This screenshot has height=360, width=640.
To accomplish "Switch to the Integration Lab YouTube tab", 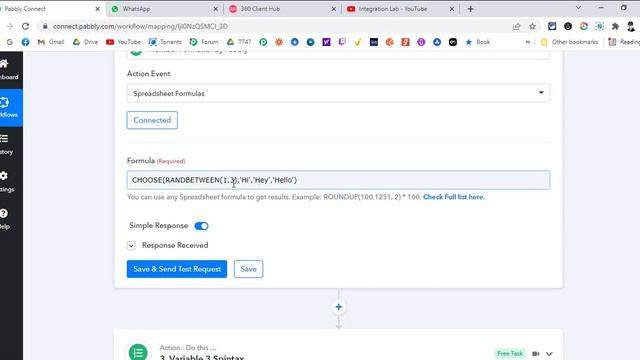I will pyautogui.click(x=400, y=9).
